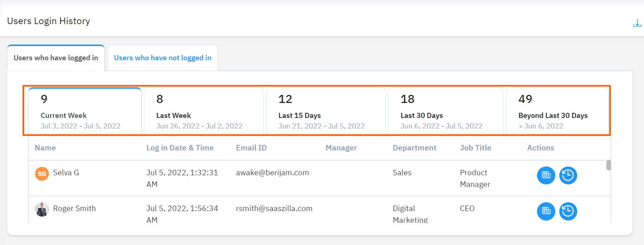Click the name Roger Smith

(x=74, y=208)
